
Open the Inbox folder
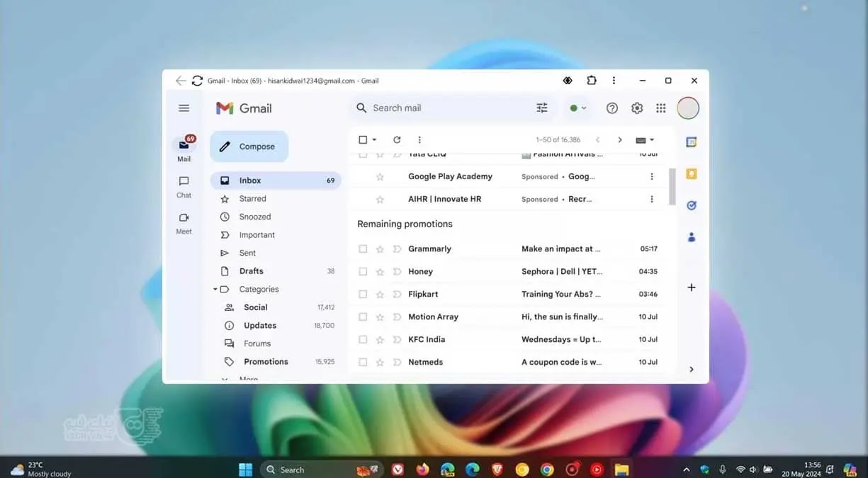[276, 181]
